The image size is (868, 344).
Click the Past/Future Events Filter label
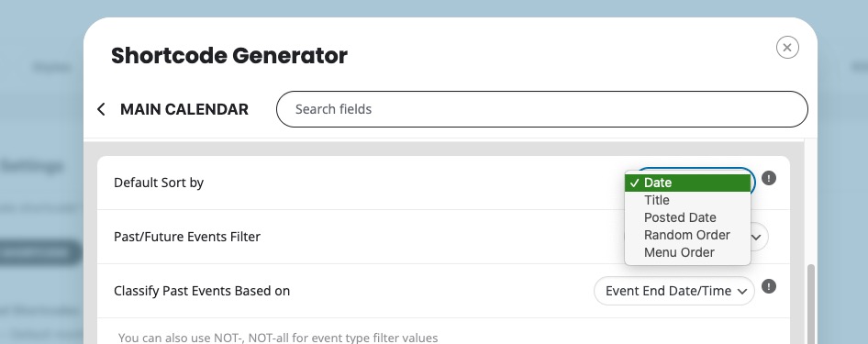pyautogui.click(x=187, y=237)
